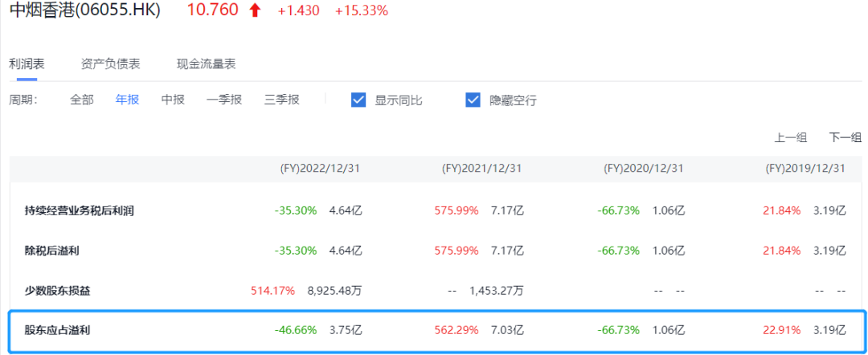Click the (FY)2019/12/31 column header

click(805, 169)
